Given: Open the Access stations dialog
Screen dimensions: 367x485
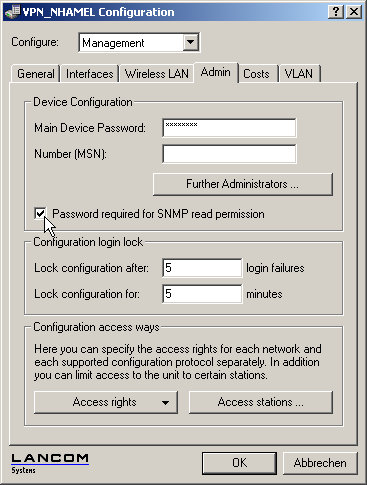Looking at the screenshot, I should click(261, 402).
